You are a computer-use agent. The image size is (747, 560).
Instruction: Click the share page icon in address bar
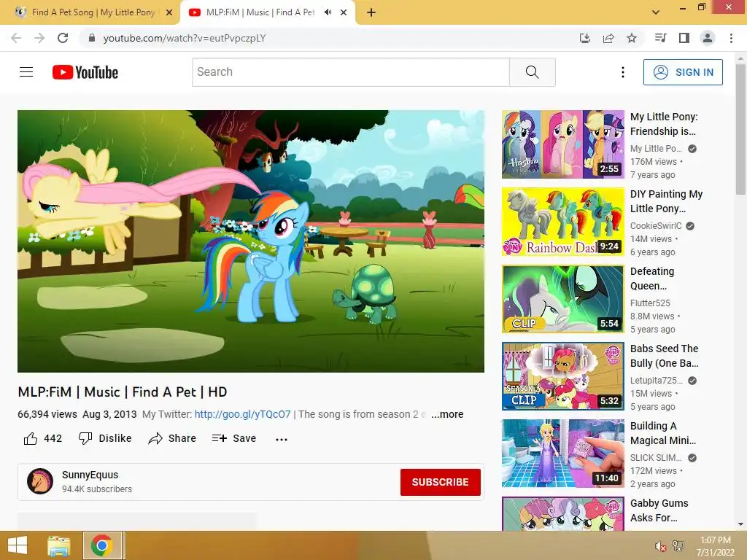608,38
